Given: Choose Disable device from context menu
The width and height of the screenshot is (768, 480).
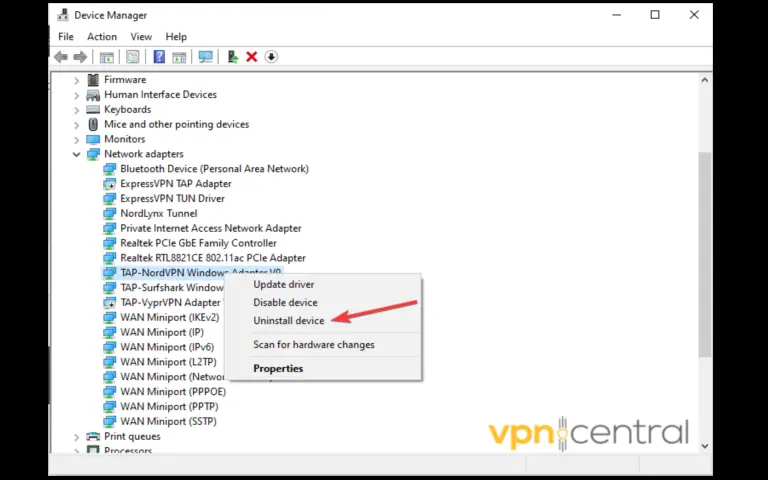Looking at the screenshot, I should tap(285, 303).
